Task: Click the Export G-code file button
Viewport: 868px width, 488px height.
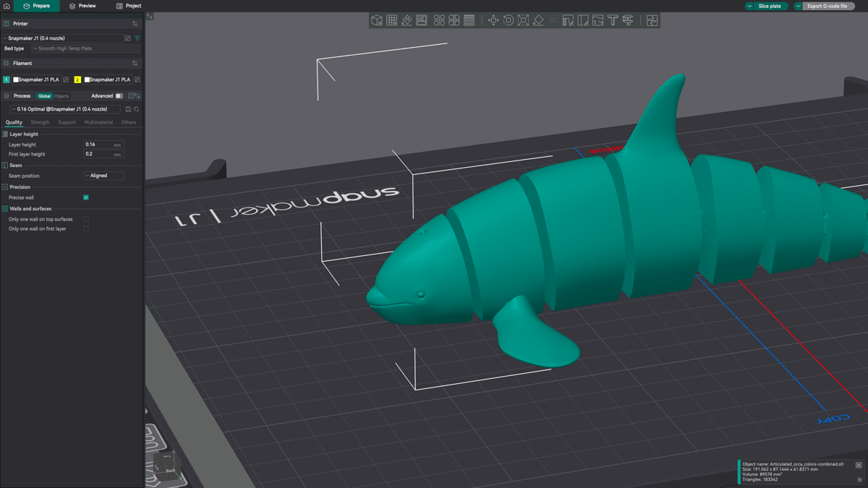Action: pos(829,6)
